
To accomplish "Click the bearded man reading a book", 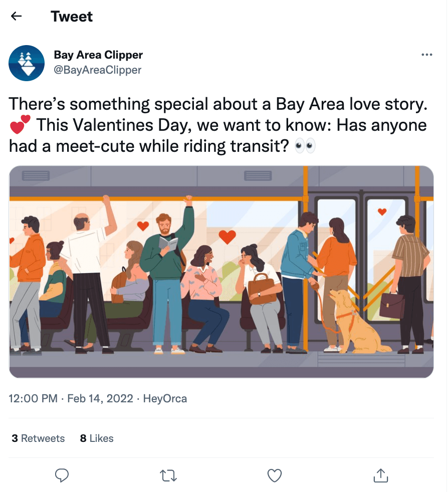I will click(167, 271).
